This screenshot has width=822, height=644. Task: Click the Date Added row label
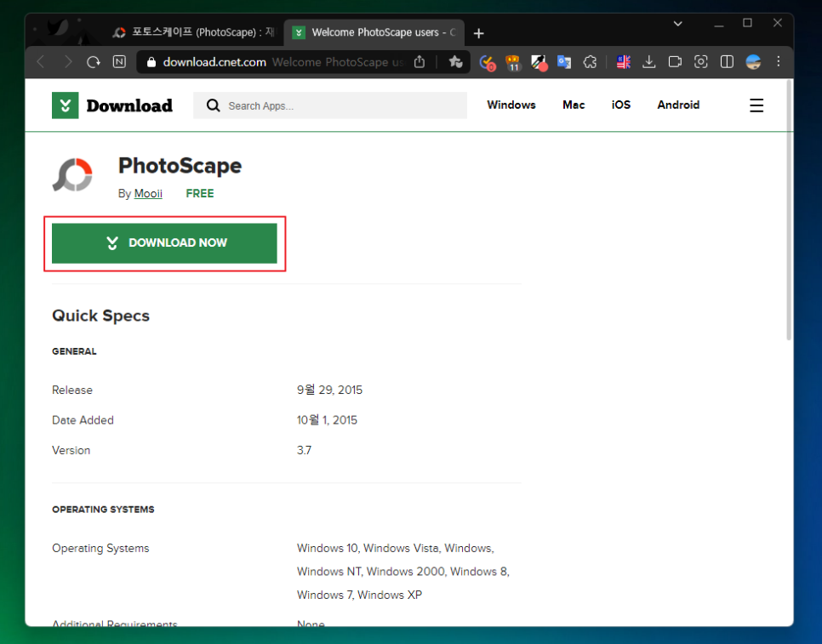tap(83, 419)
